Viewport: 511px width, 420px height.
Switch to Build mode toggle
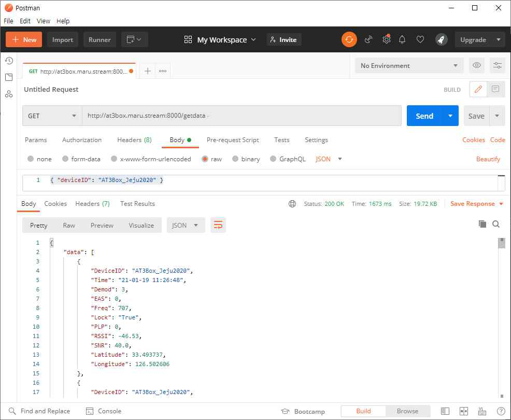click(363, 411)
